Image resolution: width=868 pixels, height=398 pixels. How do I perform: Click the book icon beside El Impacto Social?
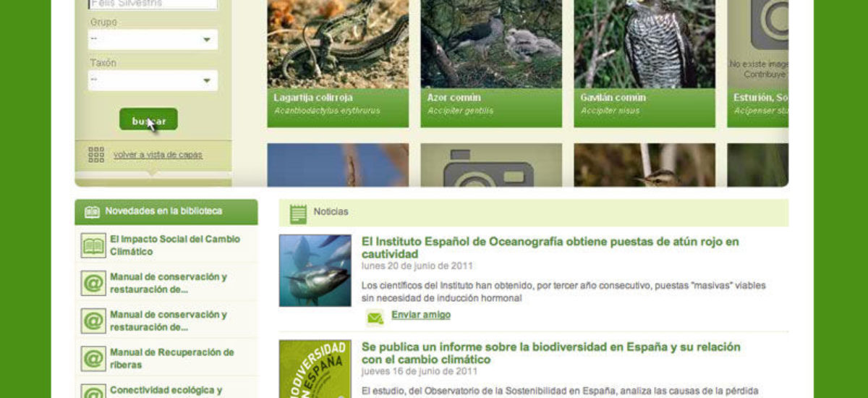[93, 246]
